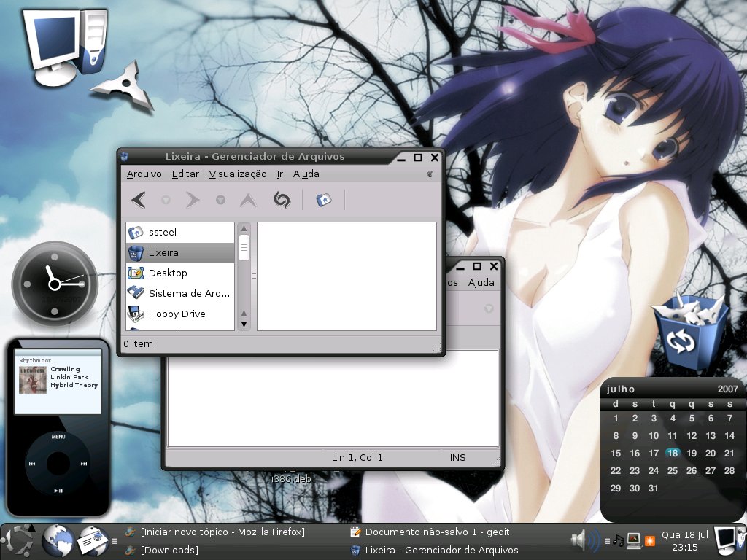Click the INS indicator in gedit
747x560 pixels.
tap(458, 458)
